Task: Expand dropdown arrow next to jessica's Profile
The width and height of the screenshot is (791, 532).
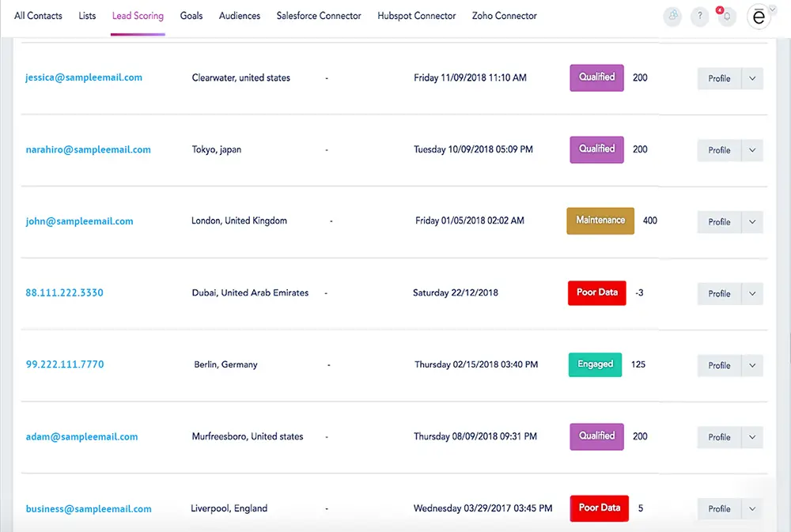Action: click(752, 78)
